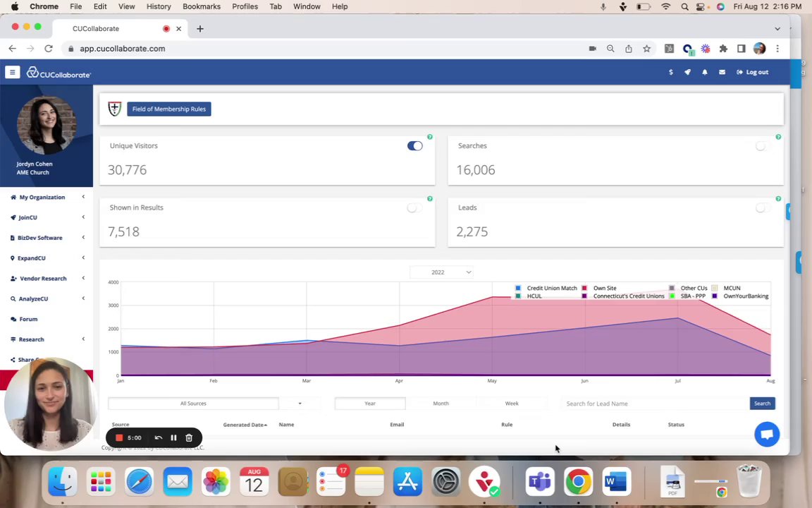Open Chrome three-dot menu
Viewport: 812px width, 508px height.
777,48
